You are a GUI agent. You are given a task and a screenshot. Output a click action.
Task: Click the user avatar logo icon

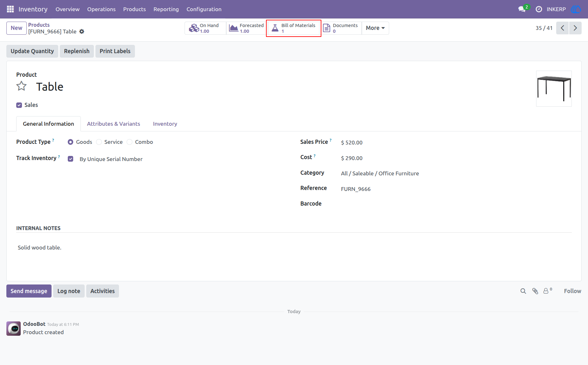pos(576,9)
